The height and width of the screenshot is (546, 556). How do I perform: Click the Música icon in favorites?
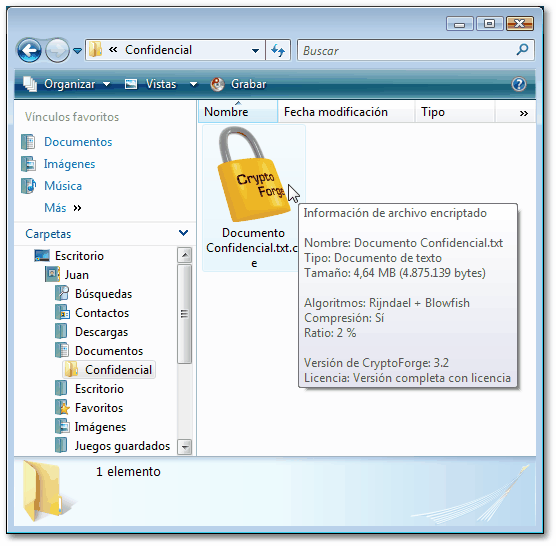[28, 186]
